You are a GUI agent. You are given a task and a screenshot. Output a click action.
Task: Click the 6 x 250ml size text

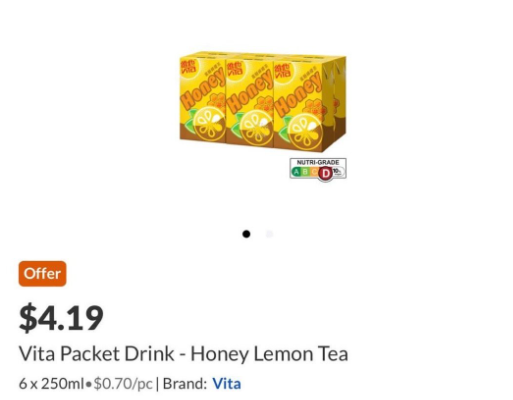point(51,384)
